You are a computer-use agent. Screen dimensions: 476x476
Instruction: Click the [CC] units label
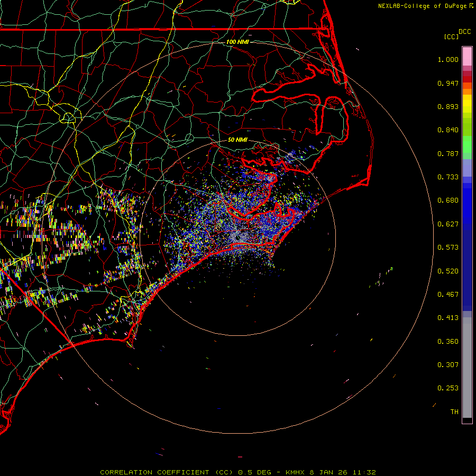pos(451,36)
